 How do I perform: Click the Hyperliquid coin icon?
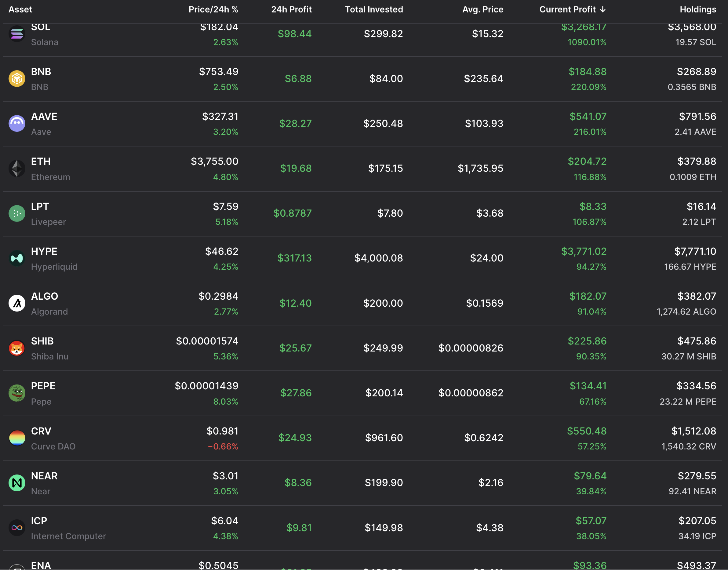pyautogui.click(x=17, y=258)
